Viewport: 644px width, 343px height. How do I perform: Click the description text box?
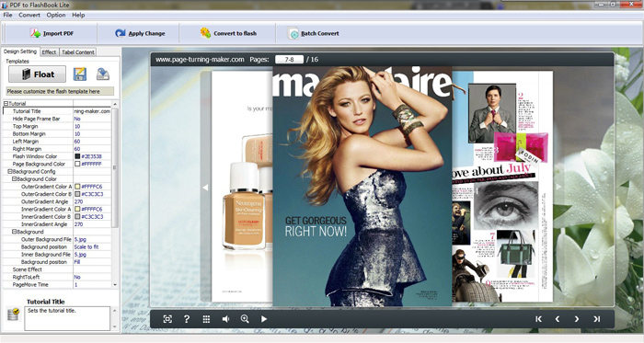(67, 318)
